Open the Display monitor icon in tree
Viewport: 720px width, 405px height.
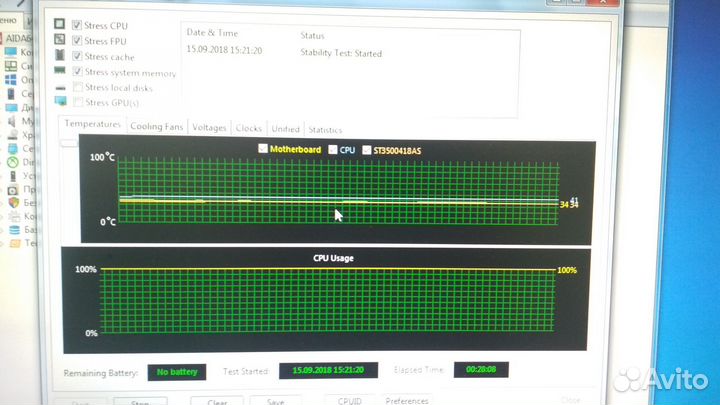point(11,108)
